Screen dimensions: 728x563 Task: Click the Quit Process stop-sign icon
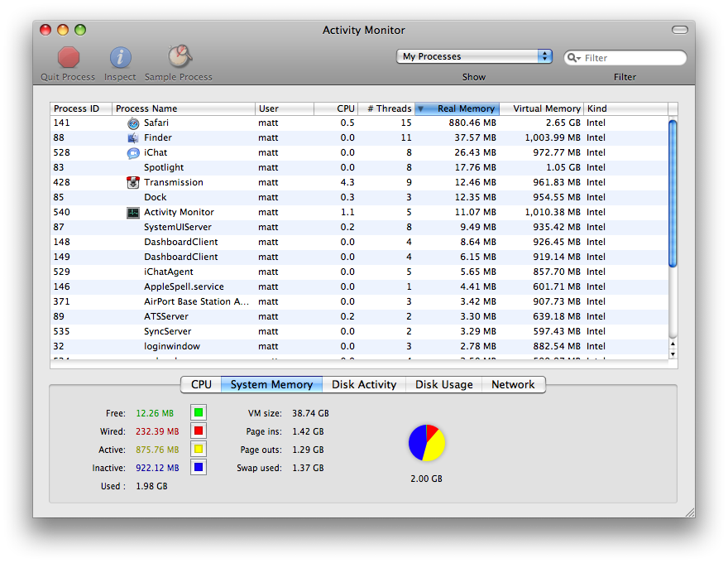tap(68, 58)
